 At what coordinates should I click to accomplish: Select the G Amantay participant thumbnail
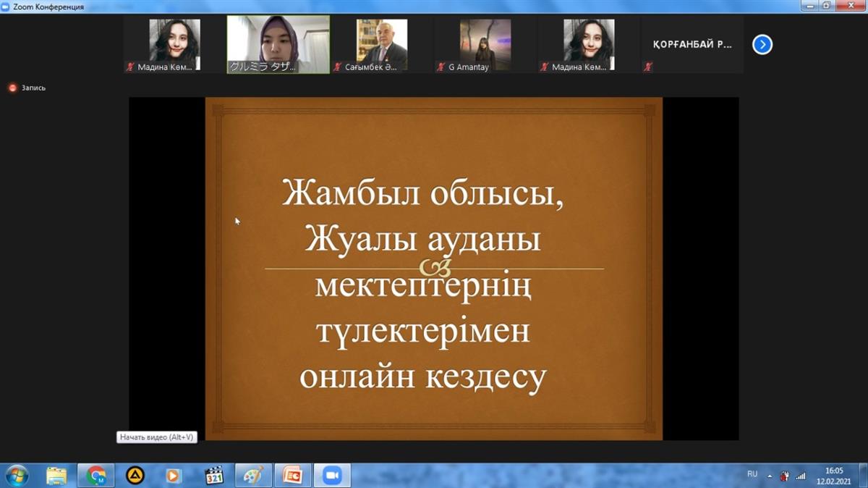(485, 45)
